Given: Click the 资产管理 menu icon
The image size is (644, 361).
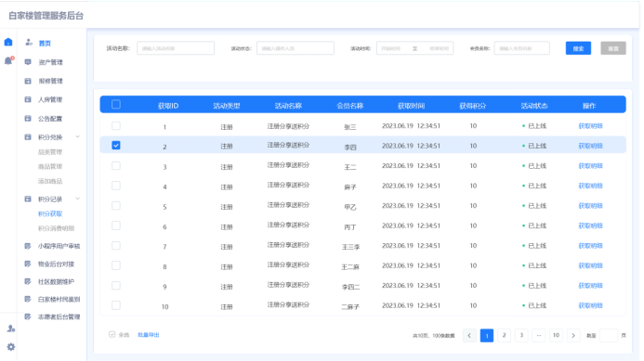Looking at the screenshot, I should tap(28, 62).
